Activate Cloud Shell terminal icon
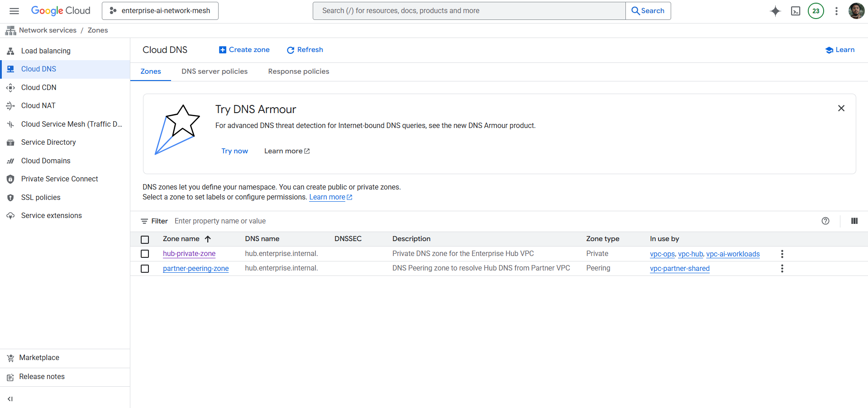 tap(796, 11)
